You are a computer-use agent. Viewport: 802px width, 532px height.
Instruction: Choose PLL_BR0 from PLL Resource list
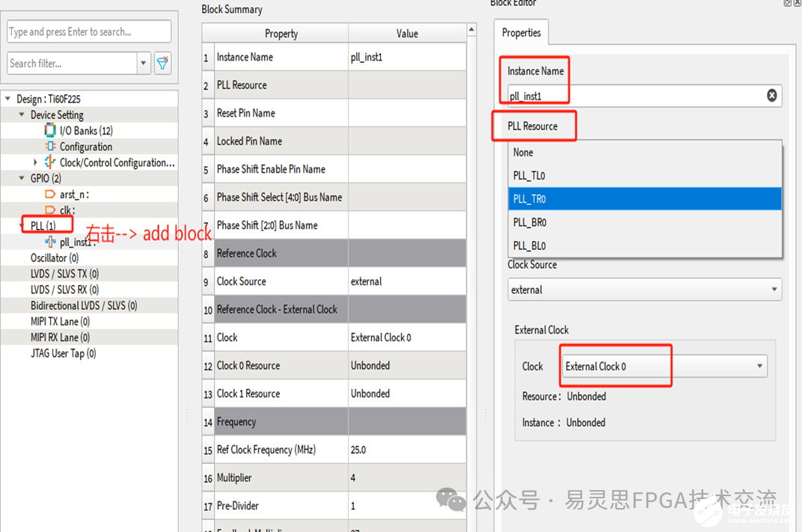point(530,222)
